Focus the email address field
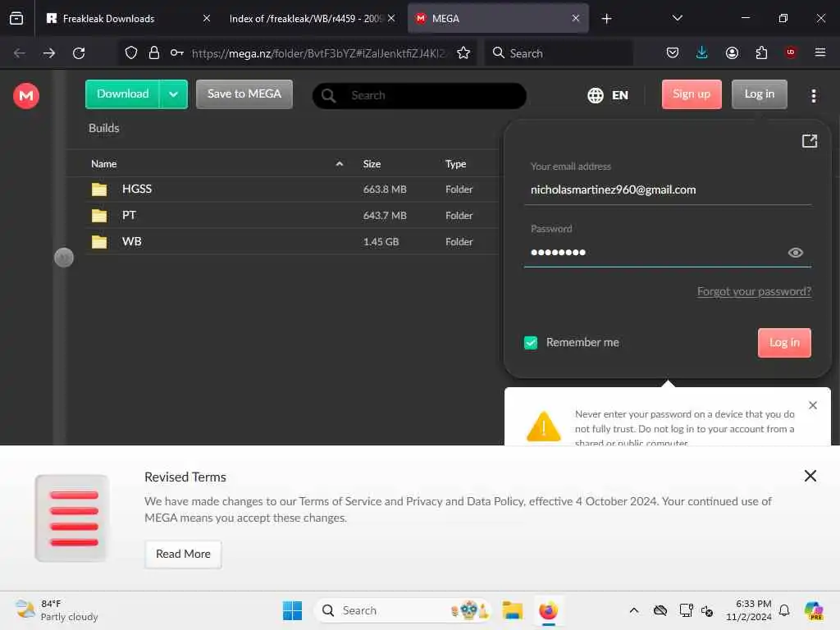840x630 pixels. click(668, 189)
